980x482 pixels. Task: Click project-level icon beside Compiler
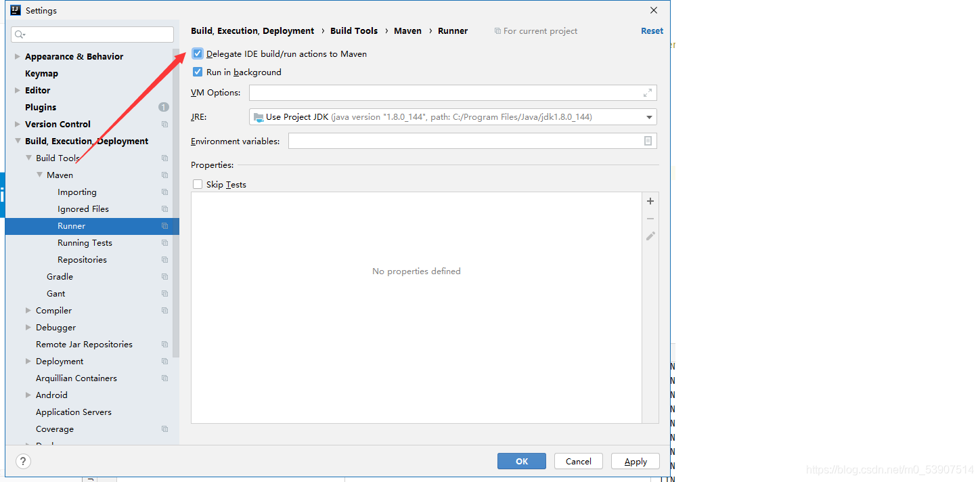click(164, 311)
